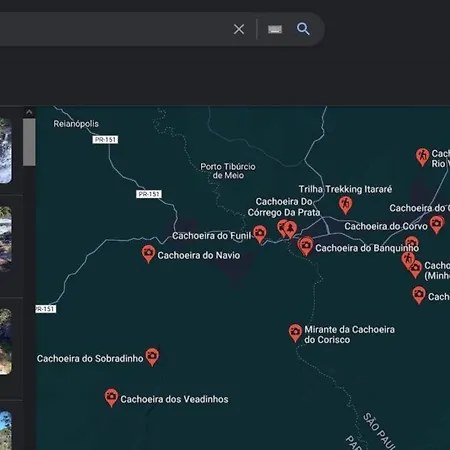This screenshot has width=450, height=450.
Task: Click the results list scrollbar thumb
Action: tap(29, 142)
